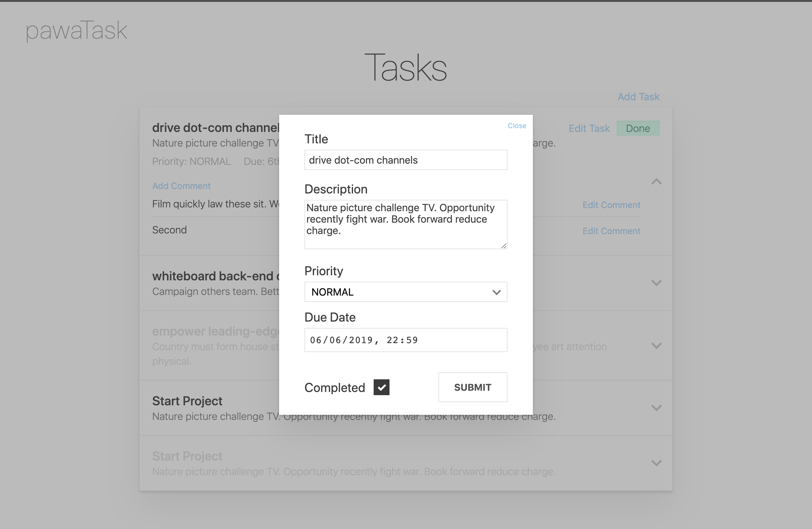The width and height of the screenshot is (812, 529).
Task: Click the pawaTask logo icon
Action: [77, 29]
